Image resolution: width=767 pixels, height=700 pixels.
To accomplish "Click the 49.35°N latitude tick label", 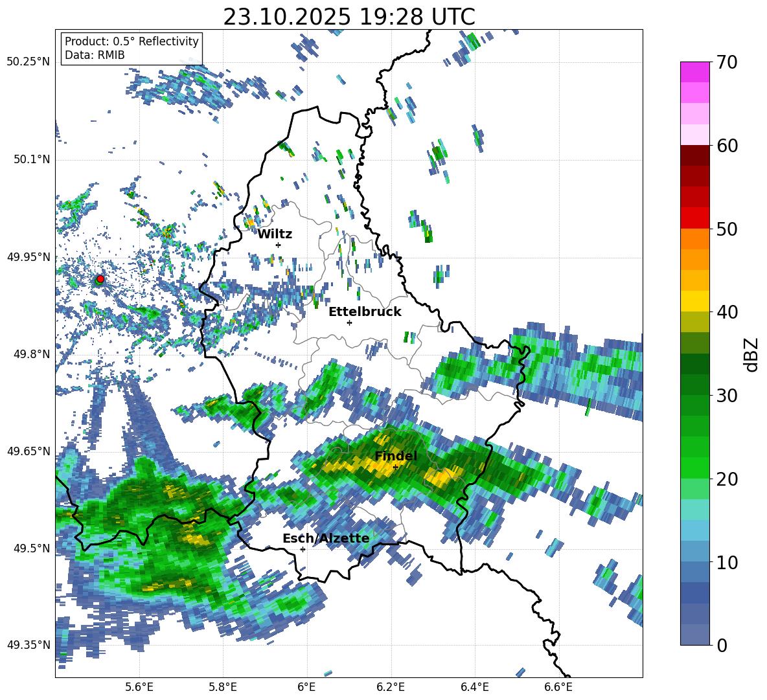I will pos(29,645).
